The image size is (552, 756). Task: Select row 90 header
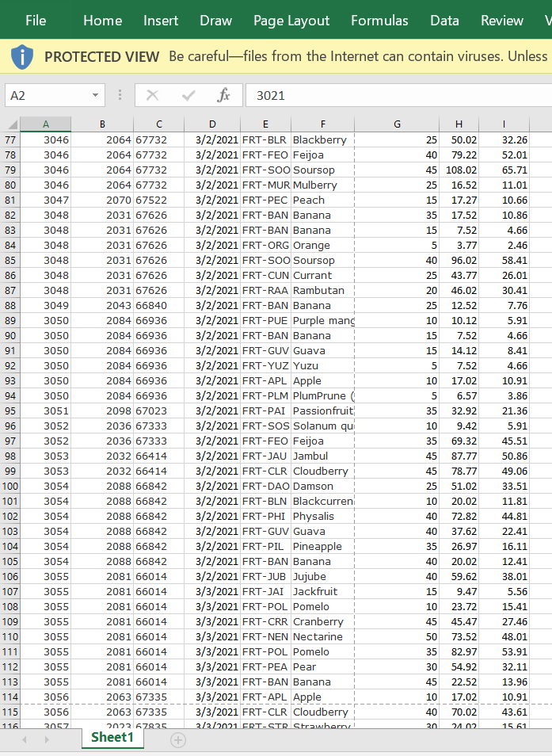[x=10, y=335]
